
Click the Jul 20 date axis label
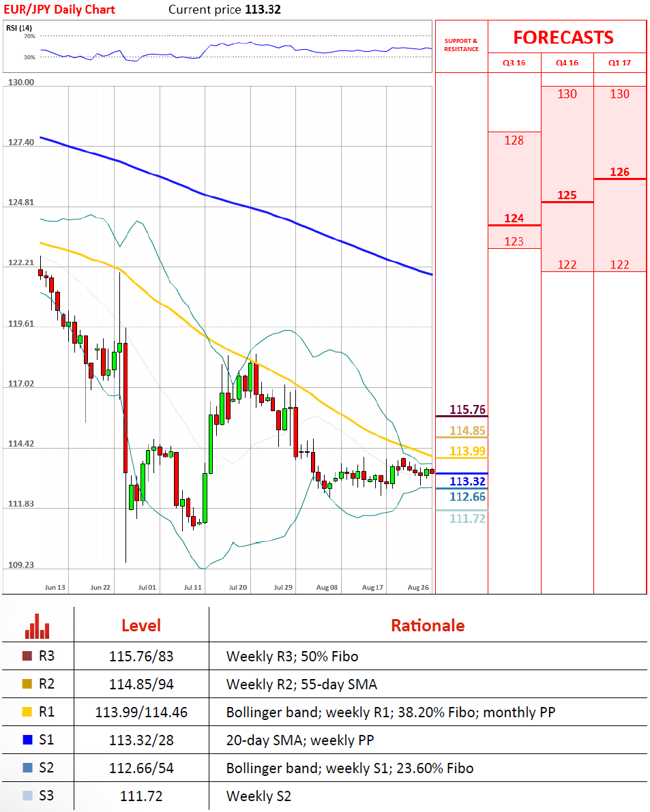coord(238,587)
